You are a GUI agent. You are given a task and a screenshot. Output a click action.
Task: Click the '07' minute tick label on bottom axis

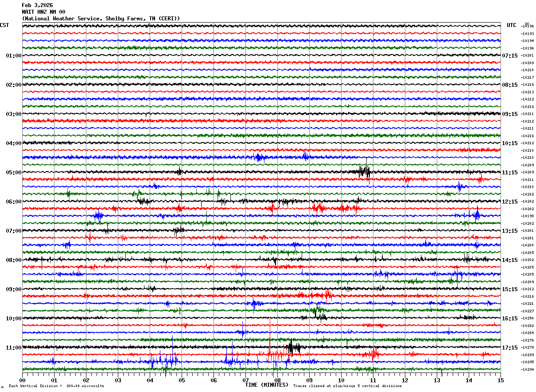click(x=245, y=380)
